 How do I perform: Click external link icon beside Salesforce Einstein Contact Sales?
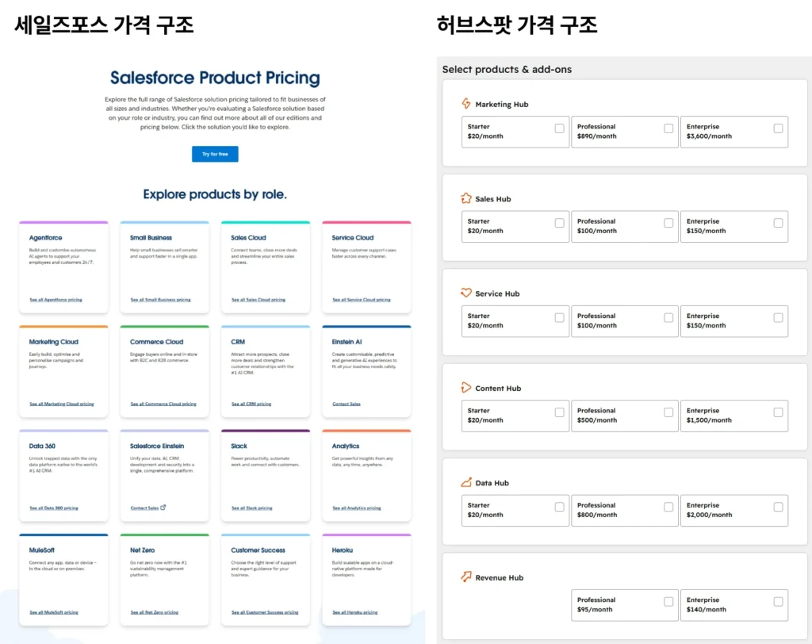coord(163,508)
